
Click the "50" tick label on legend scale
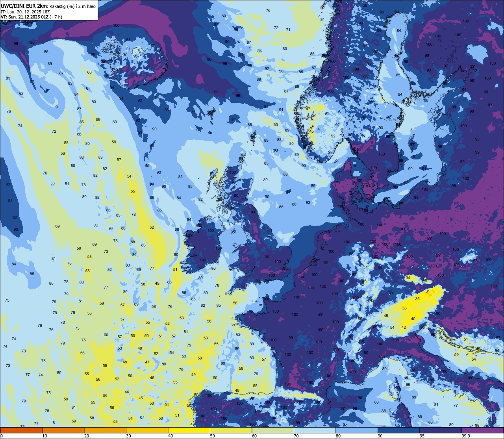[x=213, y=436]
